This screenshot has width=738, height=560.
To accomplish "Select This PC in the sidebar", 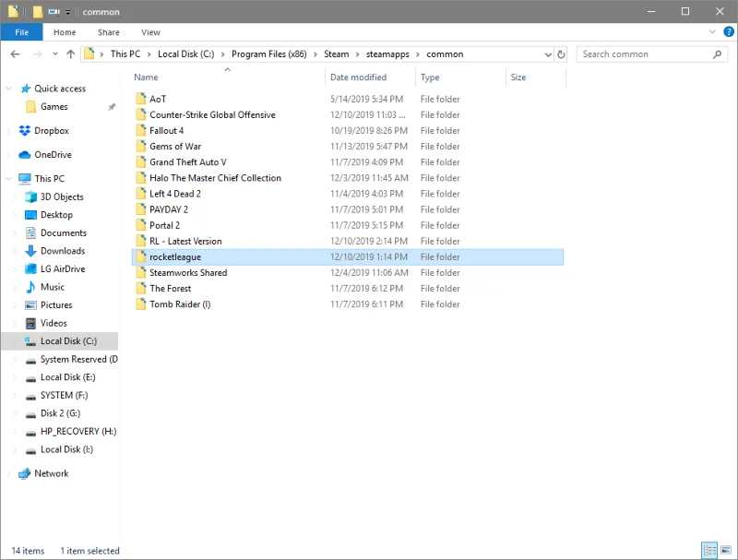I will click(49, 179).
